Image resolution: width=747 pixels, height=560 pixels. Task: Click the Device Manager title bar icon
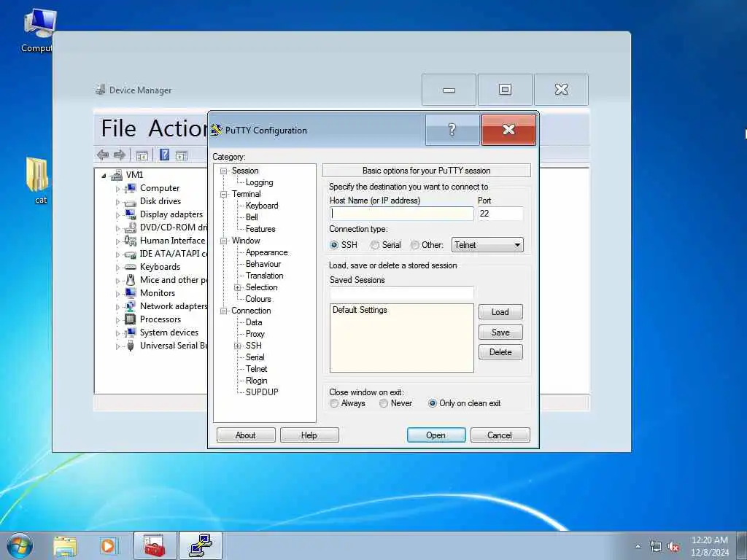pyautogui.click(x=100, y=90)
